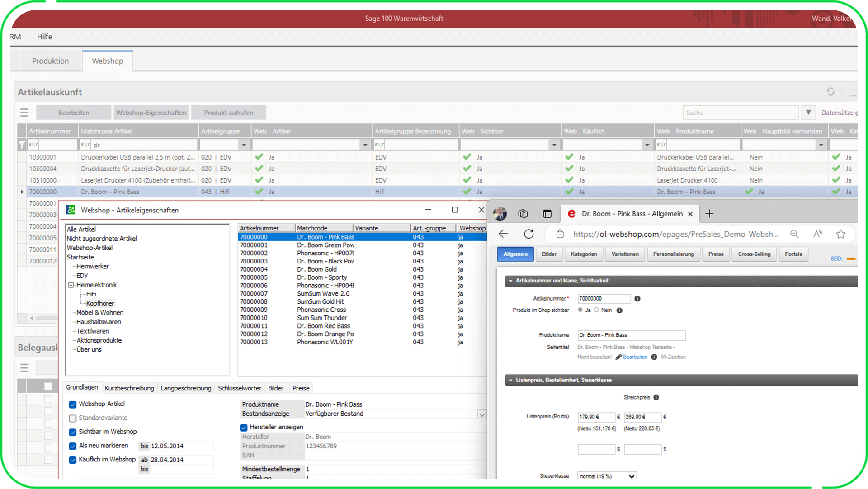The width and height of the screenshot is (868, 489).
Task: Add page to favorites with the star icon
Action: (841, 234)
